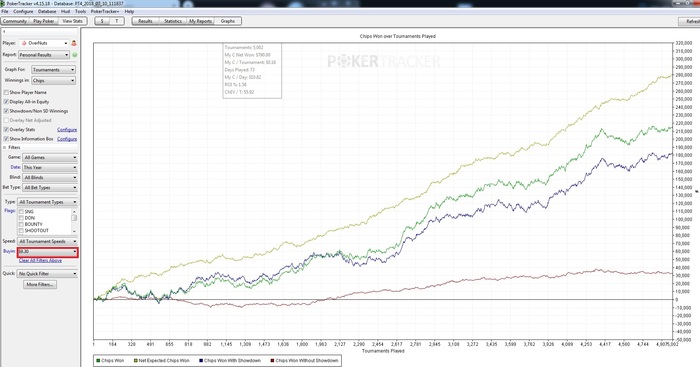The width and height of the screenshot is (700, 367).
Task: Uncheck Show Information Box
Action: coord(6,139)
